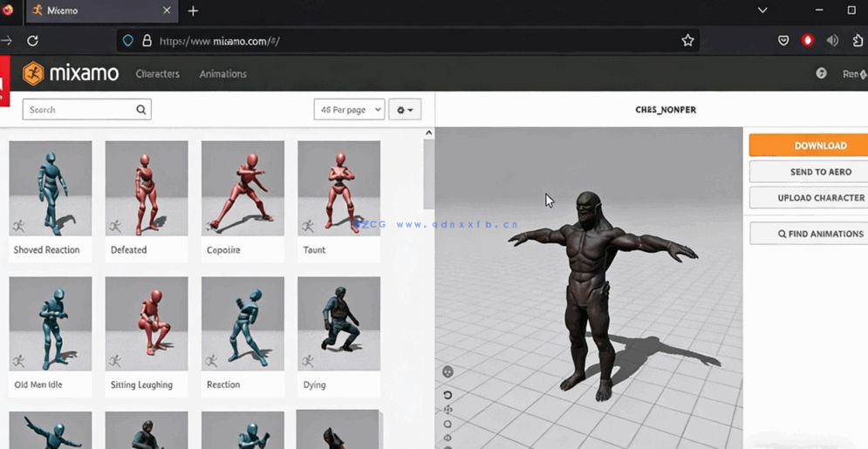The height and width of the screenshot is (449, 868).
Task: Click the character face icon in viewer
Action: tap(448, 372)
